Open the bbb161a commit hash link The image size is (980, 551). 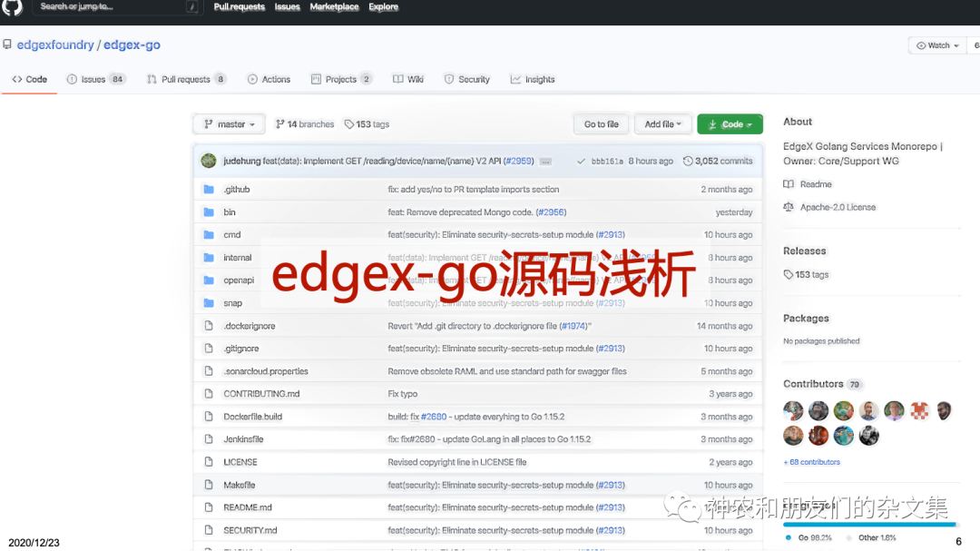[x=607, y=162]
